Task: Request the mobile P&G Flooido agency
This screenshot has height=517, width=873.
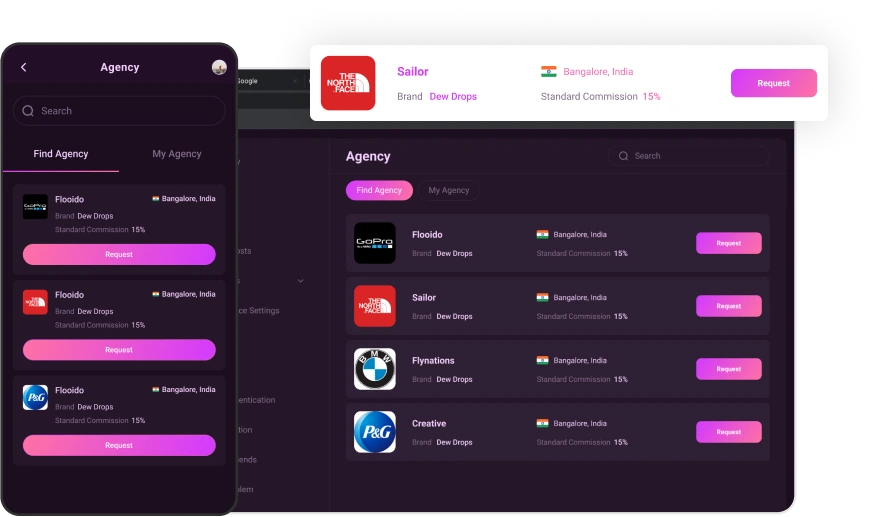Action: 119,445
